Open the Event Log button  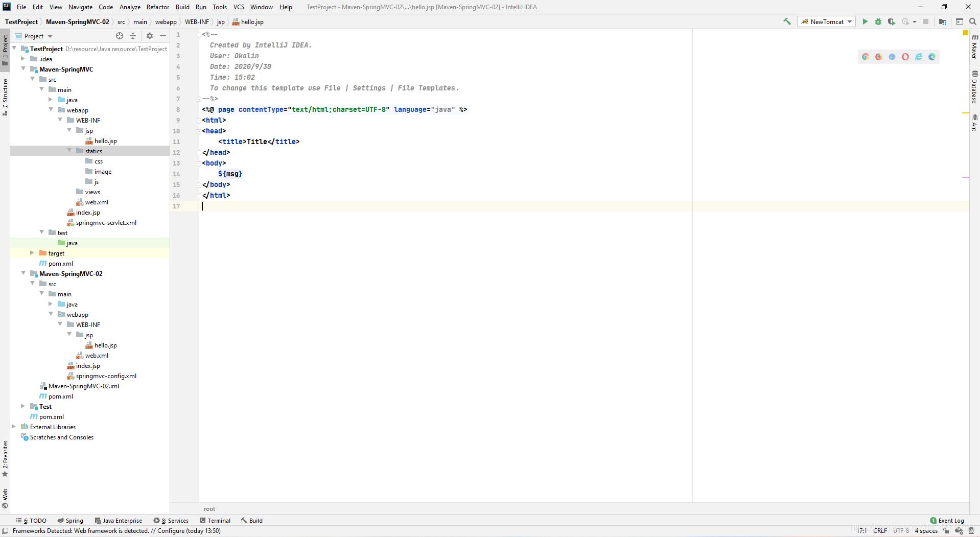click(x=947, y=521)
